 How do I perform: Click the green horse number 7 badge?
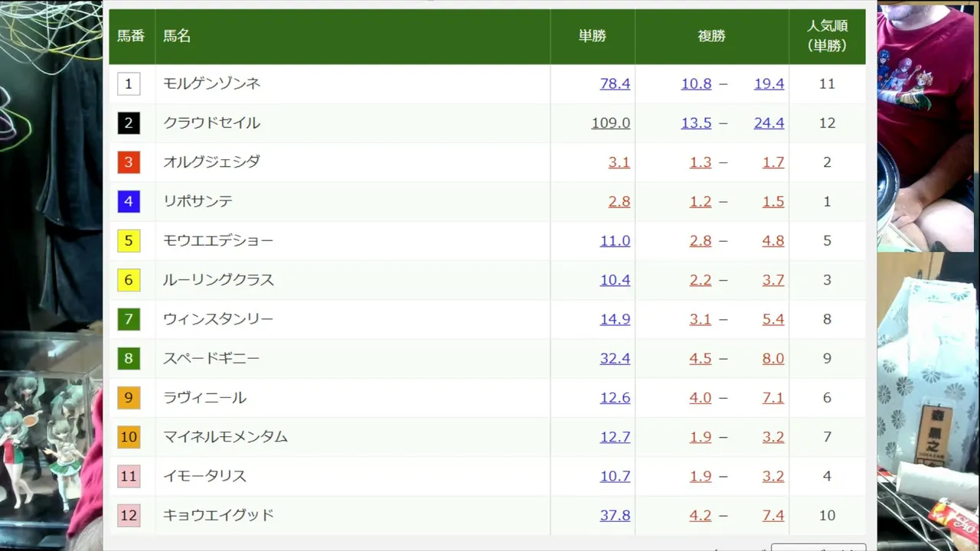tap(129, 319)
